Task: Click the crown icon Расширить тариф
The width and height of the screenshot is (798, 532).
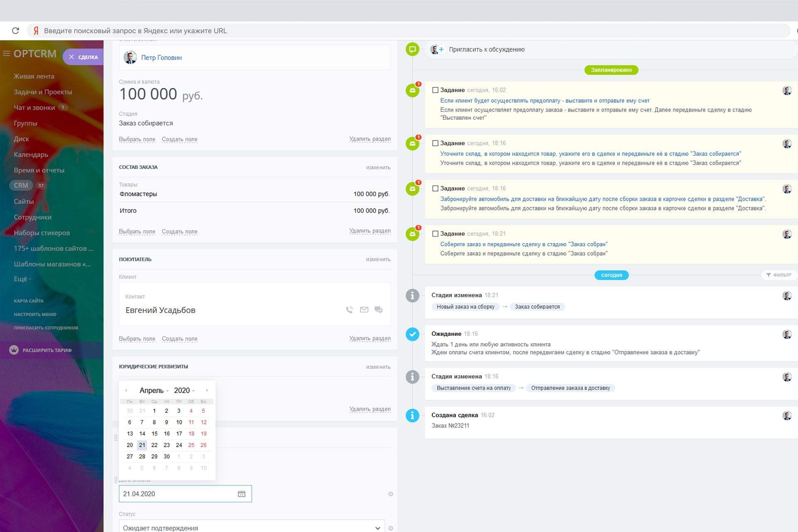Action: [14, 350]
